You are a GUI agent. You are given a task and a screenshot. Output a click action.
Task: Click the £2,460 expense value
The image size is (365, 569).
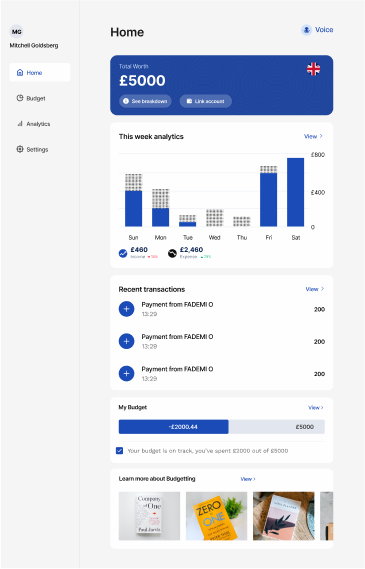point(191,250)
